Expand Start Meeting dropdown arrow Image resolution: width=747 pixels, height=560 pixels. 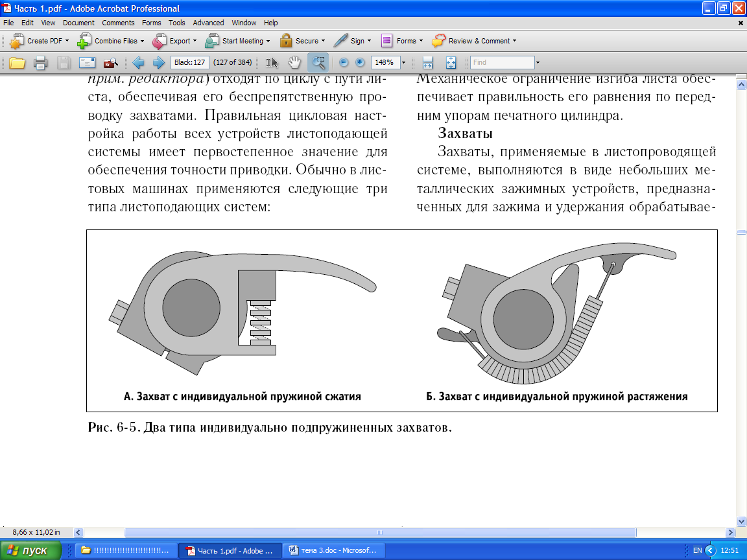coord(268,41)
